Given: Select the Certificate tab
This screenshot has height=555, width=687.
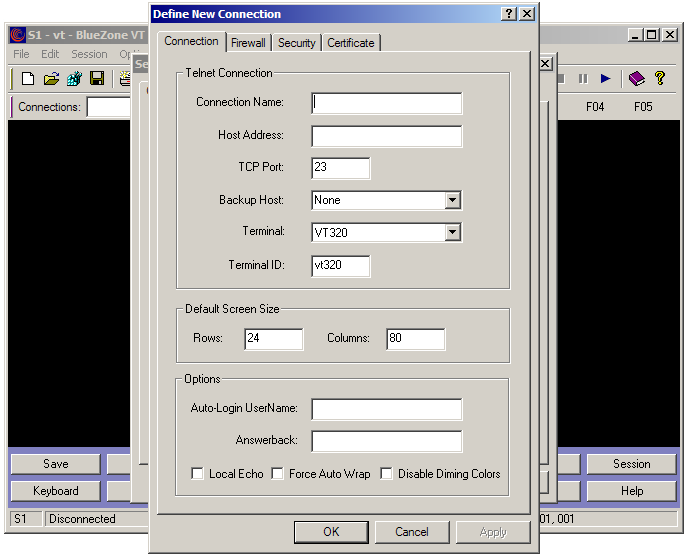Looking at the screenshot, I should [x=351, y=43].
